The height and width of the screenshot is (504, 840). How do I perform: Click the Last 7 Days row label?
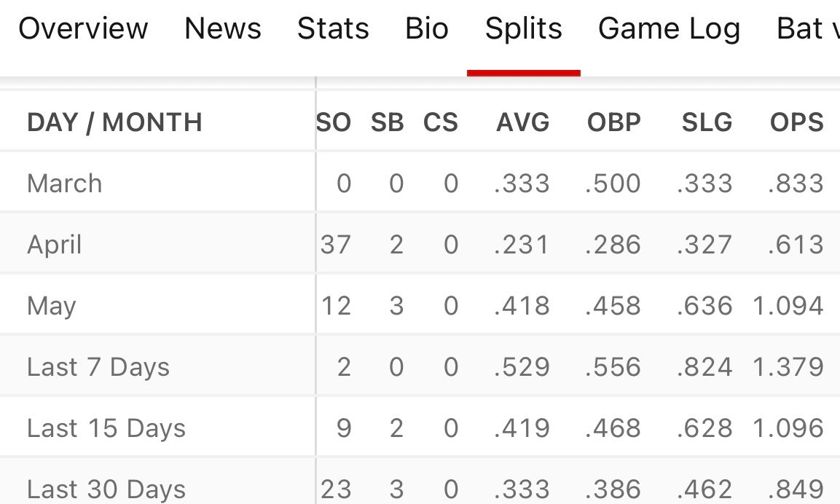tap(98, 367)
